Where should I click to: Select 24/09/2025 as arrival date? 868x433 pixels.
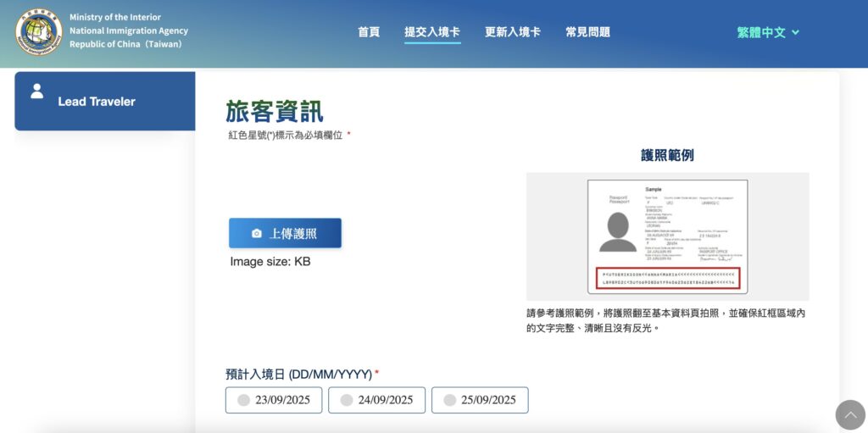click(376, 400)
